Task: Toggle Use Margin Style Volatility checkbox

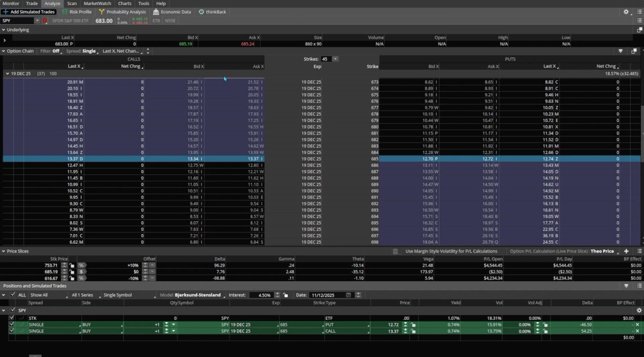Action: [396, 251]
